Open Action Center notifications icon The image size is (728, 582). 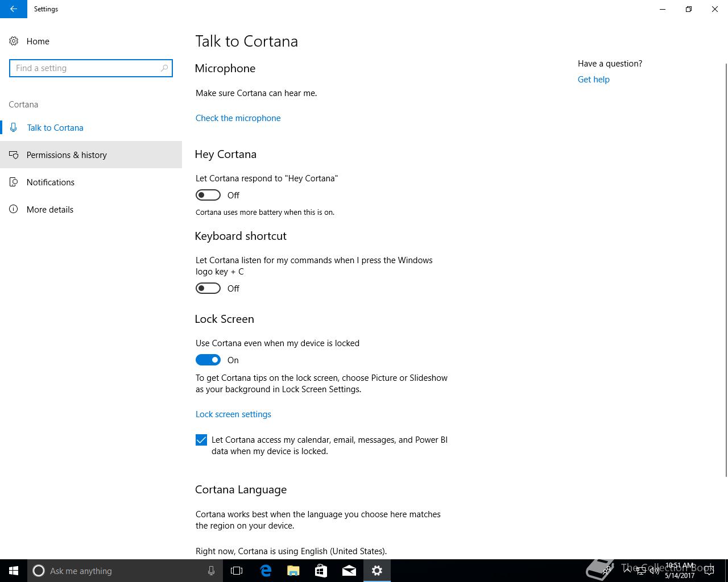[709, 571]
